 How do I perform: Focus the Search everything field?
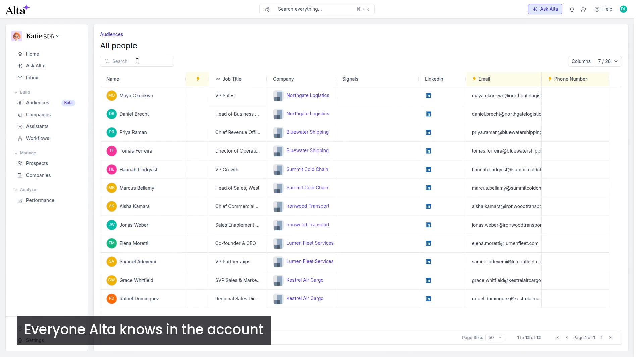(317, 9)
